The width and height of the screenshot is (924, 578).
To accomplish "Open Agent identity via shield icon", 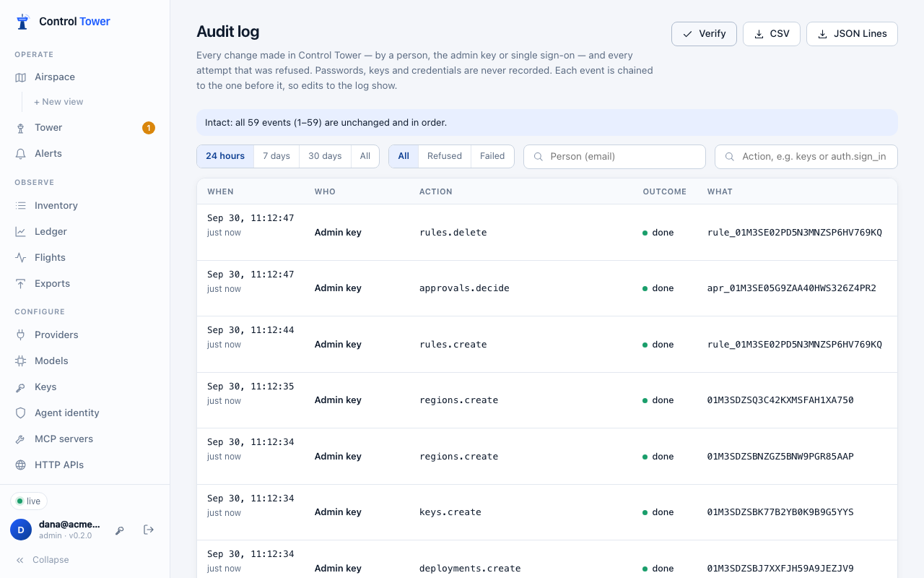I will [x=20, y=413].
